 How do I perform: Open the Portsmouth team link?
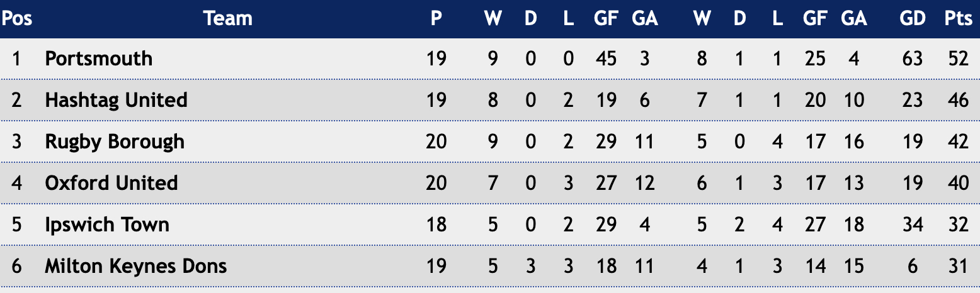[x=98, y=58]
